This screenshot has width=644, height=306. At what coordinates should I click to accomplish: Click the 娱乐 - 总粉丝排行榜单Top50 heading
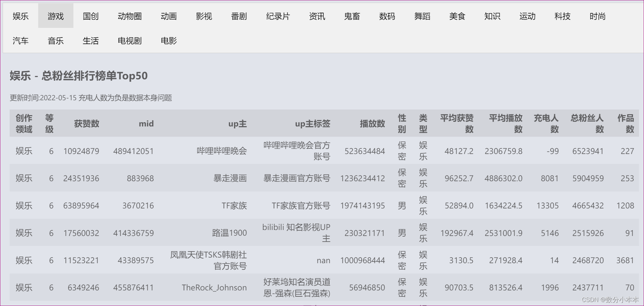click(x=79, y=76)
